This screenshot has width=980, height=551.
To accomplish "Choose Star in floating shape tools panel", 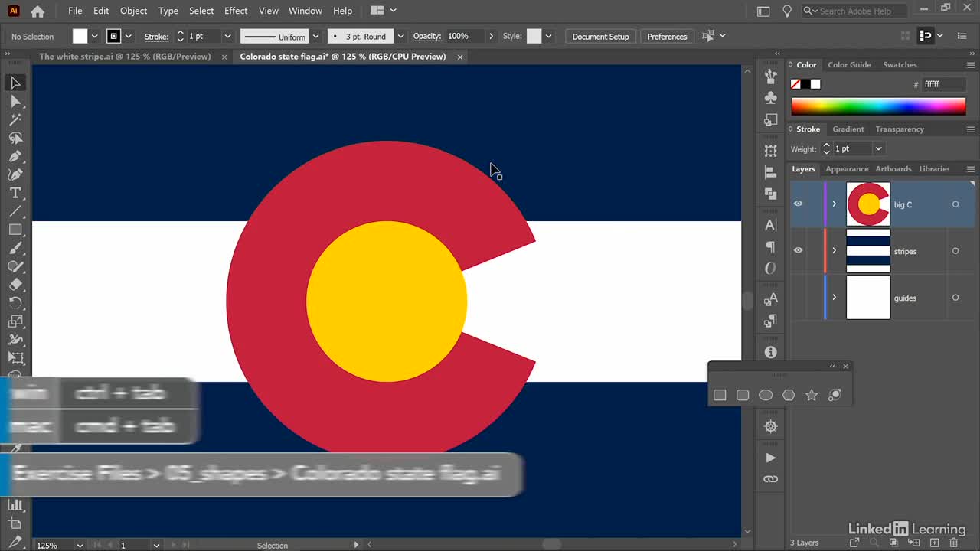I will 812,395.
